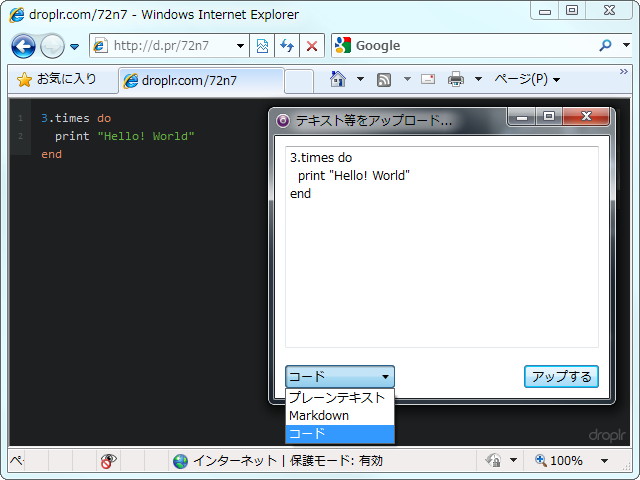Click the internet zone globe icon
Viewport: 640px width, 480px height.
(x=180, y=461)
